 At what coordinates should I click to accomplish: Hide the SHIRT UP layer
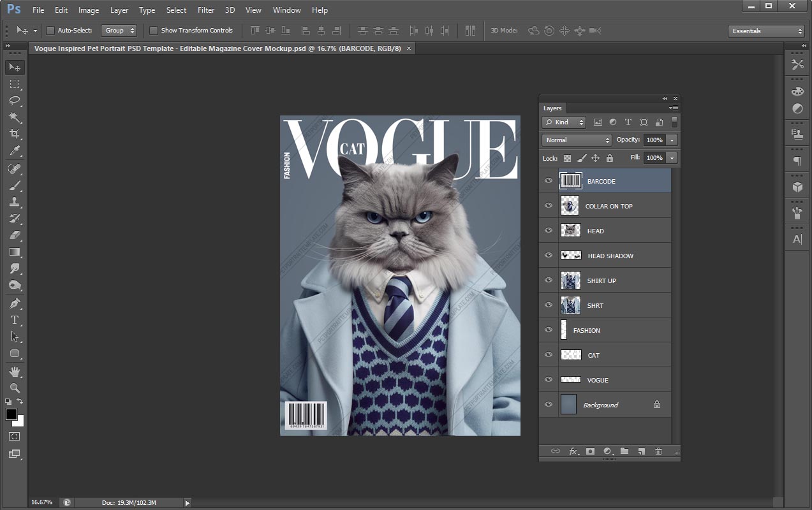pos(548,280)
